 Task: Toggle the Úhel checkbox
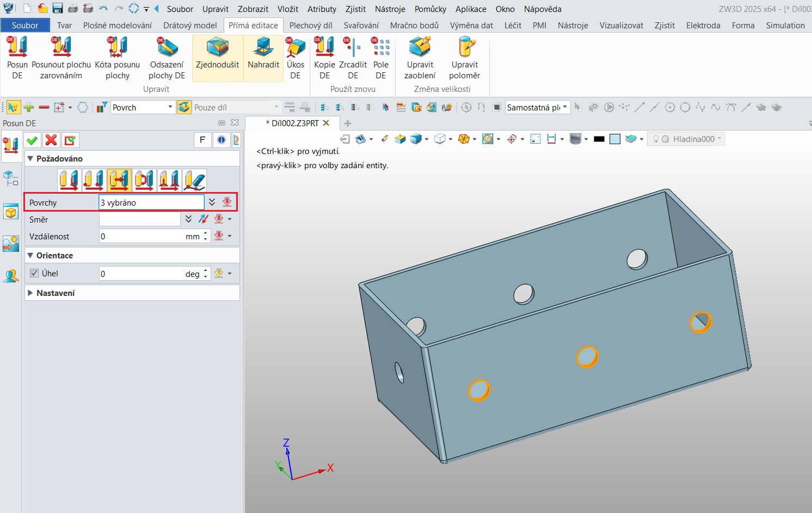pos(34,274)
